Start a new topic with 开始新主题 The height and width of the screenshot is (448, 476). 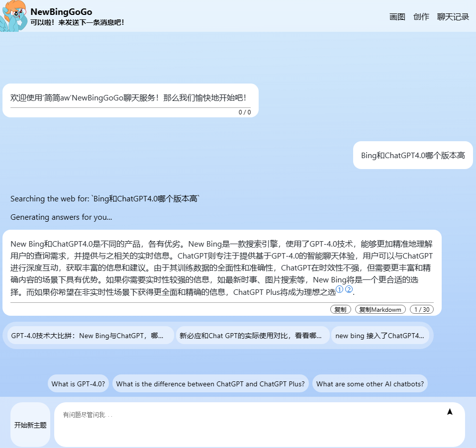tap(30, 425)
